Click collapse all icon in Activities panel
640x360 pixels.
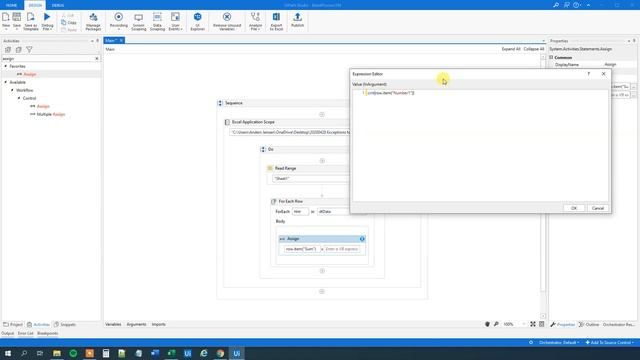[x=18, y=49]
